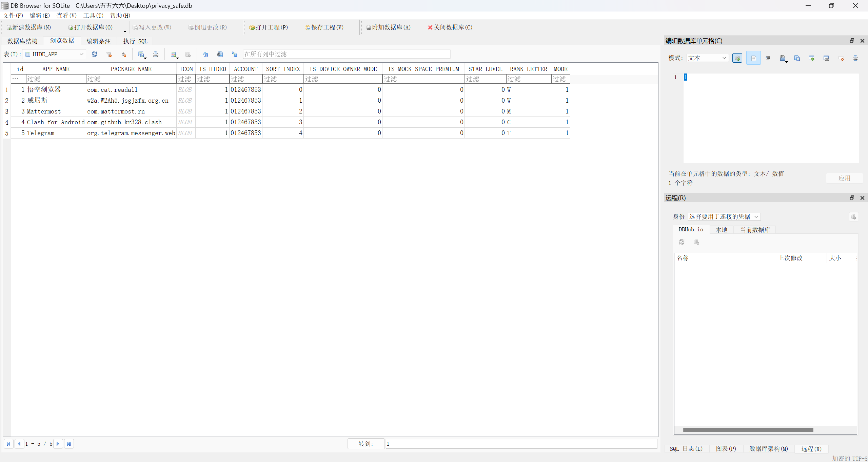Screen dimensions: 868x462
Task: Open the replace text icon
Action: [x=235, y=54]
